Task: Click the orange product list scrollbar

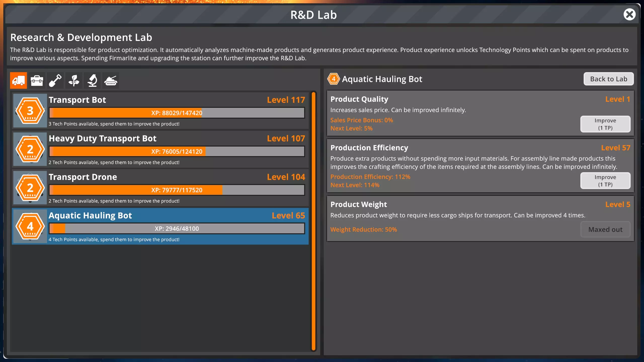Action: pyautogui.click(x=313, y=221)
